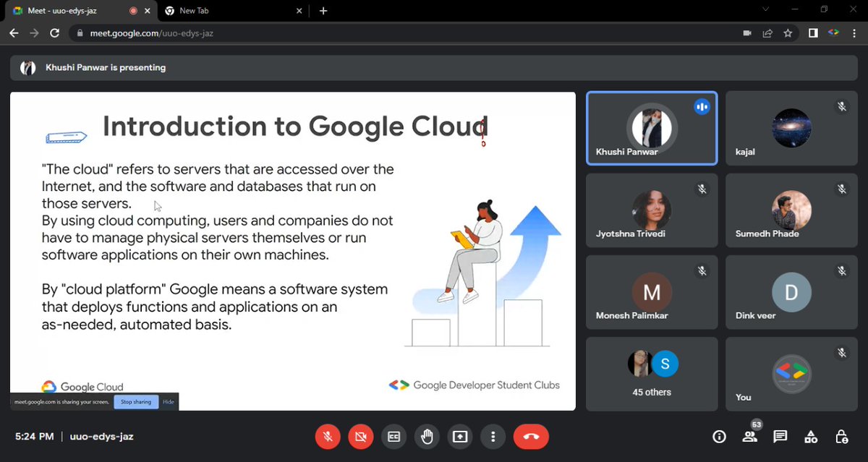Click camera permission icon in address bar
Screen dimensions: 868x462
pos(747,33)
